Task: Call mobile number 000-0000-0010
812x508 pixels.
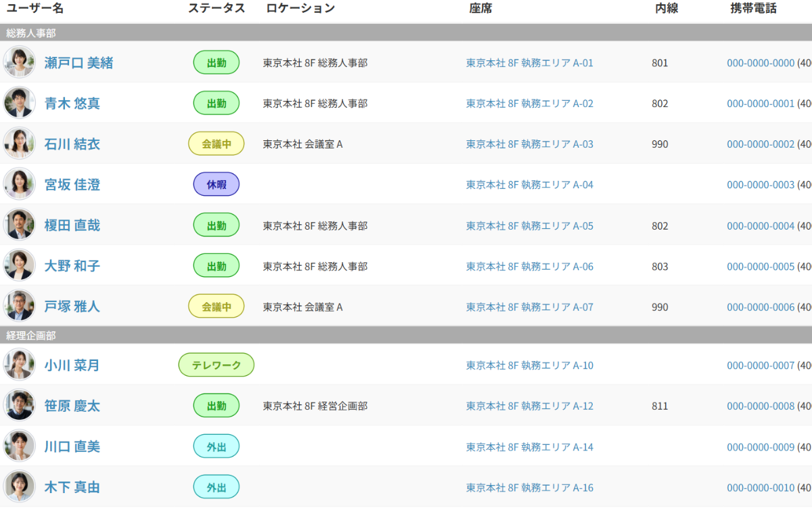Action: (761, 488)
